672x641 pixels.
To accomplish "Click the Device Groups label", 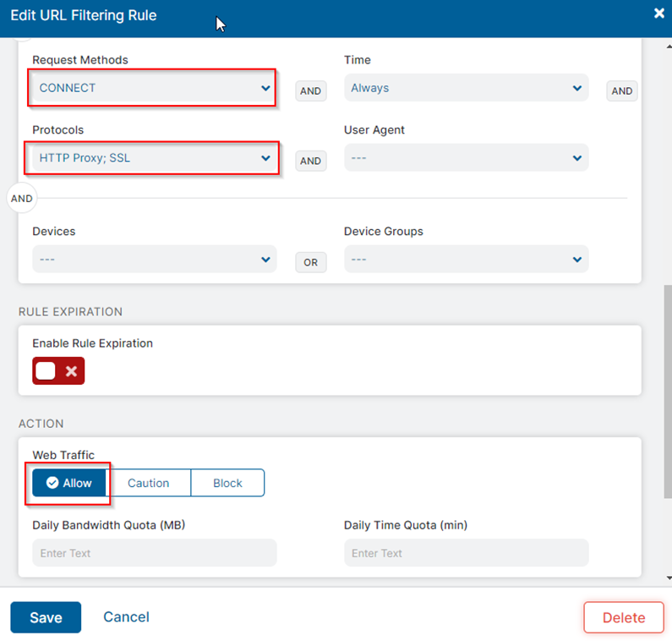I will point(384,231).
